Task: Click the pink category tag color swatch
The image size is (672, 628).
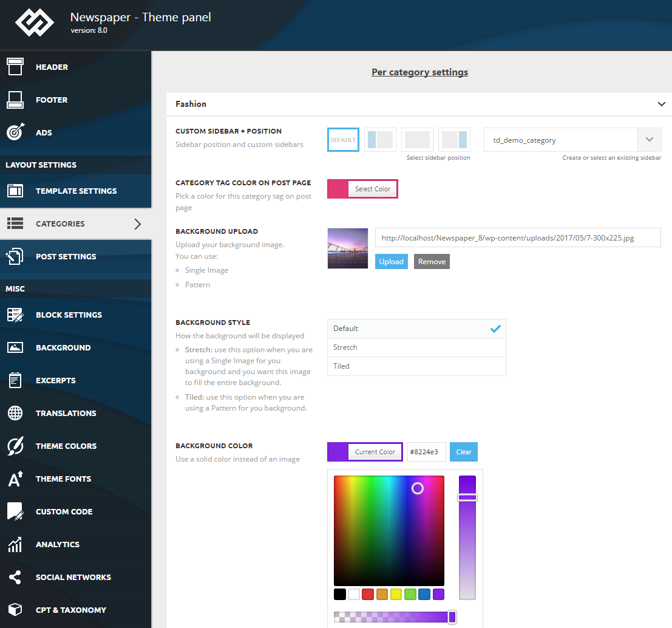Action: (338, 189)
